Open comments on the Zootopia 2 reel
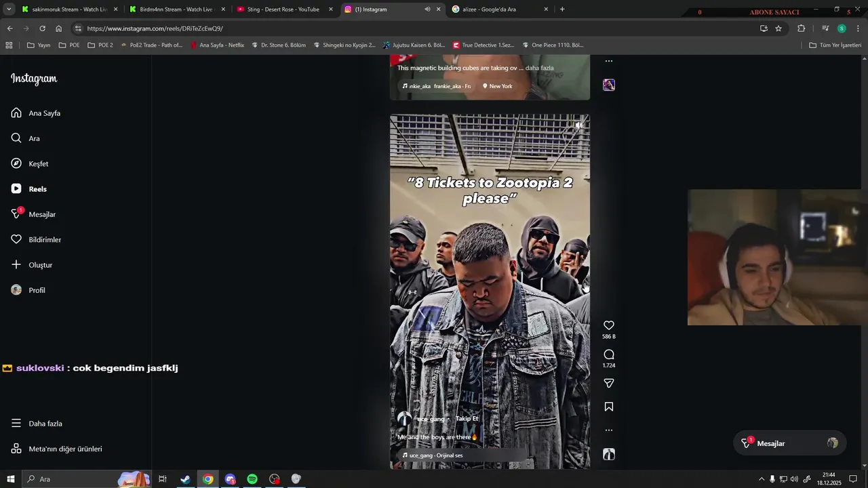The width and height of the screenshot is (868, 488). pyautogui.click(x=609, y=354)
